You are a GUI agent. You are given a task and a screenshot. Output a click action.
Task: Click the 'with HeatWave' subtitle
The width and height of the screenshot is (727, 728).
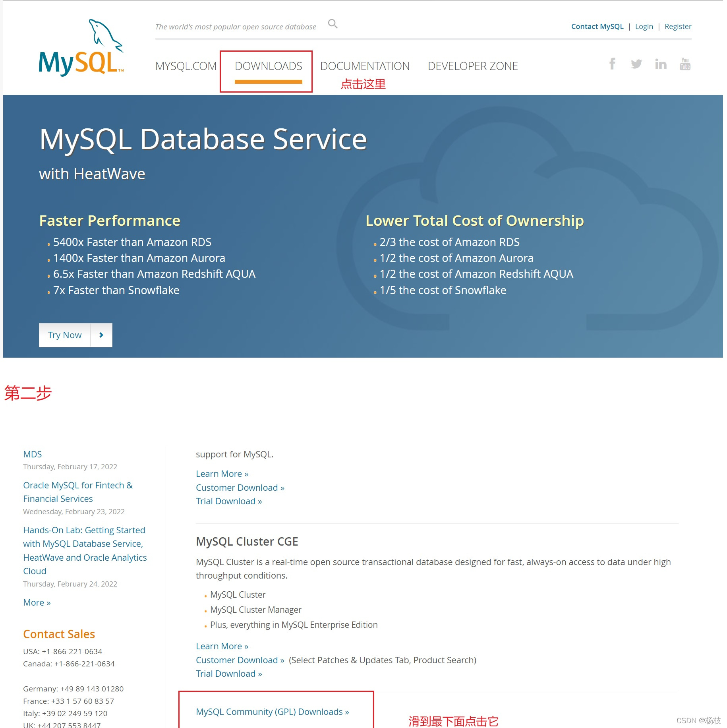[x=92, y=174]
